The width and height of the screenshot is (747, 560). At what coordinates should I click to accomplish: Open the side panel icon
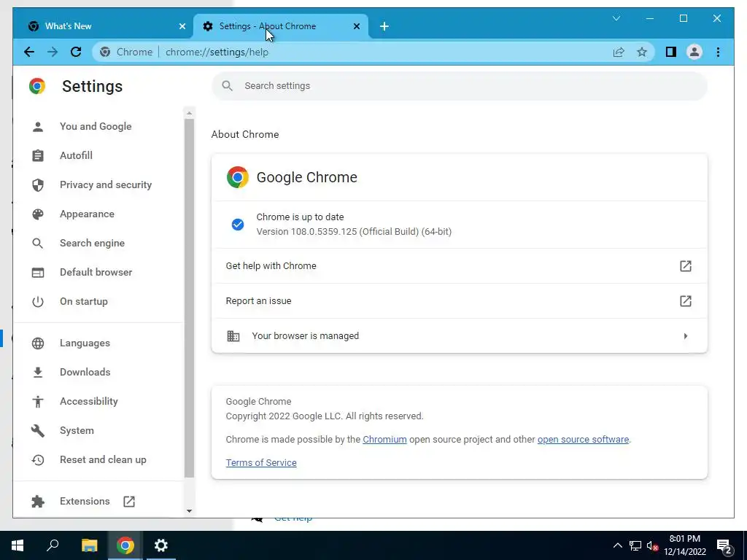tap(671, 52)
